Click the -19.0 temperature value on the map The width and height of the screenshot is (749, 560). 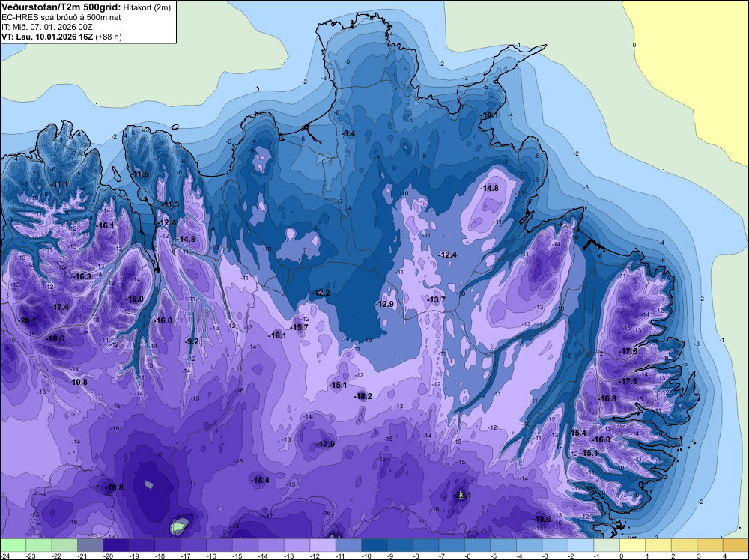(134, 299)
